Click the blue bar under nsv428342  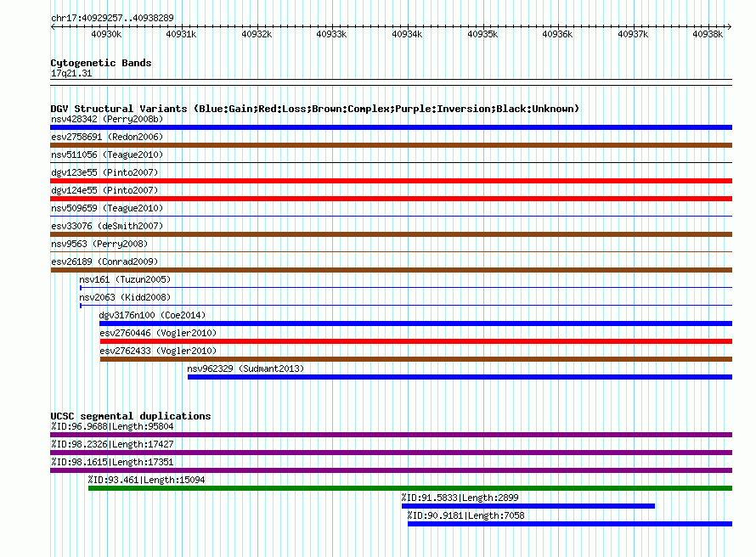point(391,127)
